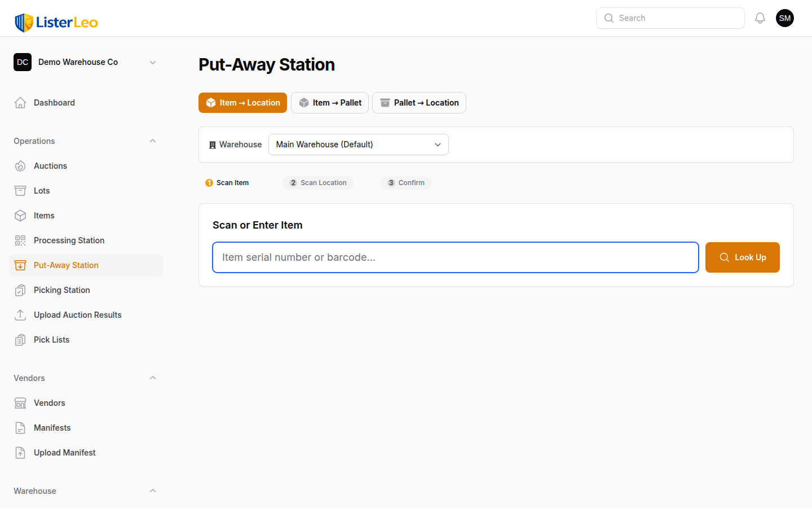The width and height of the screenshot is (812, 508).
Task: Select the Picking Station clipboard icon
Action: point(20,290)
